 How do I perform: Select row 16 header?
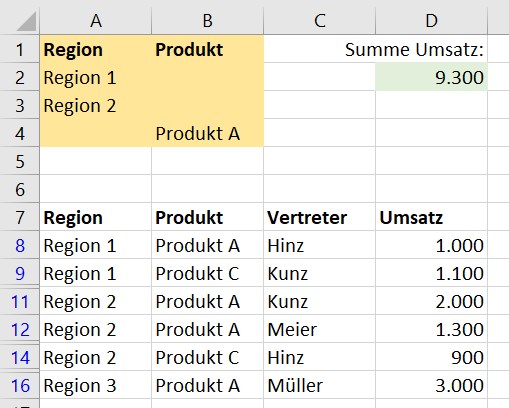click(20, 385)
